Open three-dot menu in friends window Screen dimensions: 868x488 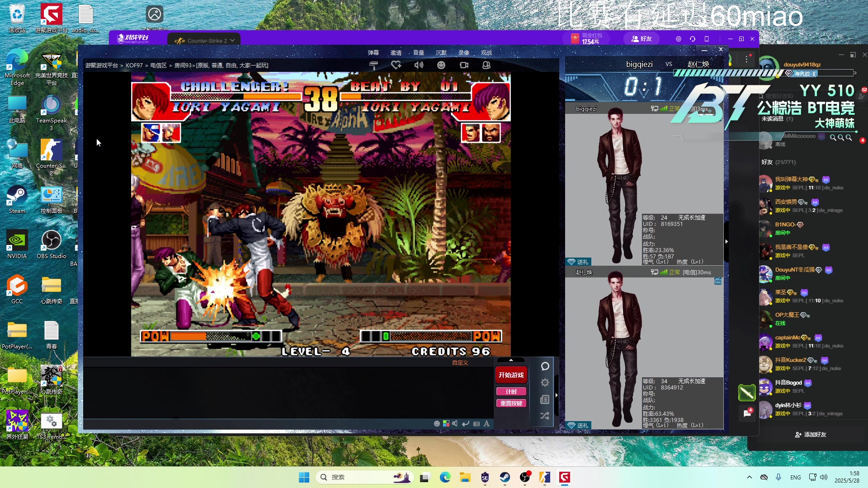747,59
